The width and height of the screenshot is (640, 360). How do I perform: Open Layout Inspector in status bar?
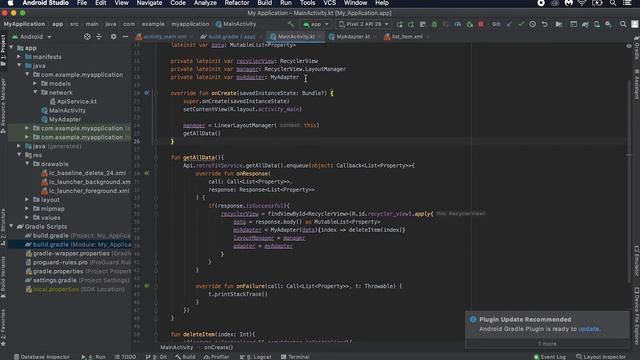tap(601, 357)
